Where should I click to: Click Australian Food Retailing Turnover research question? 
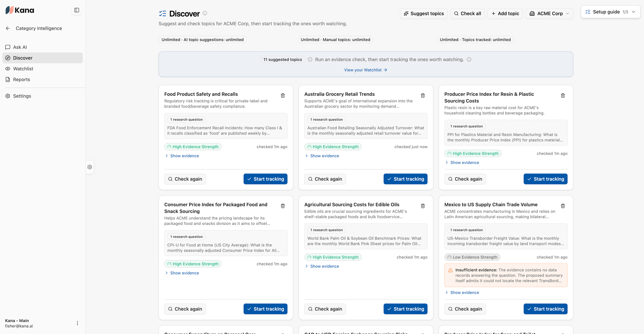pyautogui.click(x=366, y=126)
